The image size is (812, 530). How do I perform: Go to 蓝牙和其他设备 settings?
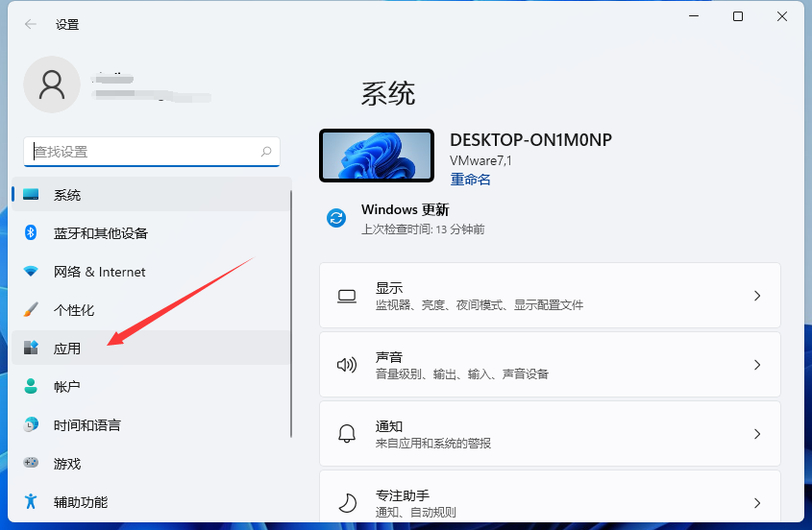tap(150, 233)
